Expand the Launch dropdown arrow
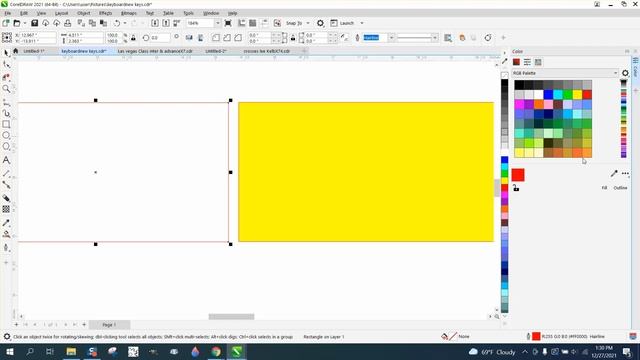 point(362,23)
